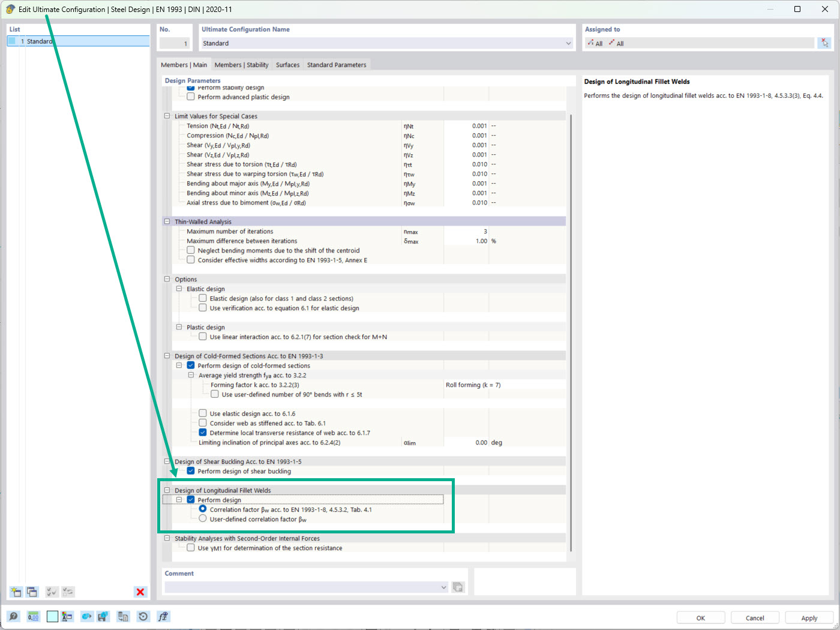Select User-defined correlation factor βw radio

click(x=203, y=518)
